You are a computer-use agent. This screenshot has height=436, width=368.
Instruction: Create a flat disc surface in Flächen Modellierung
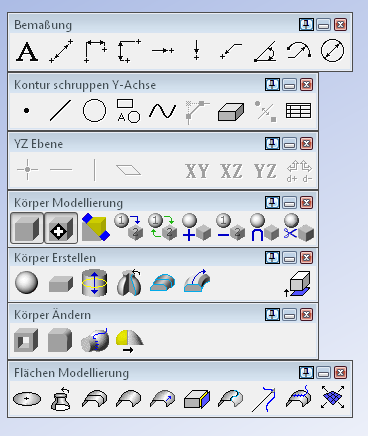pos(27,399)
